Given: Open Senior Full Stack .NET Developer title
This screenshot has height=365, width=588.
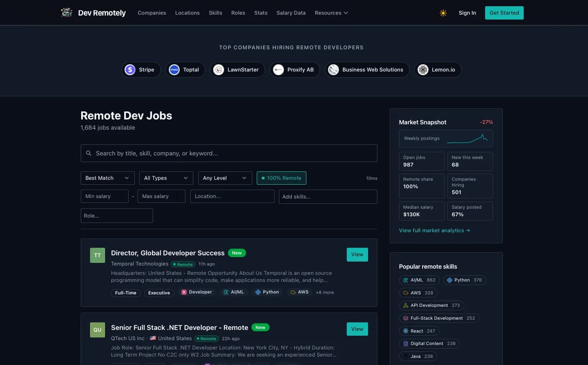Looking at the screenshot, I should (x=180, y=328).
